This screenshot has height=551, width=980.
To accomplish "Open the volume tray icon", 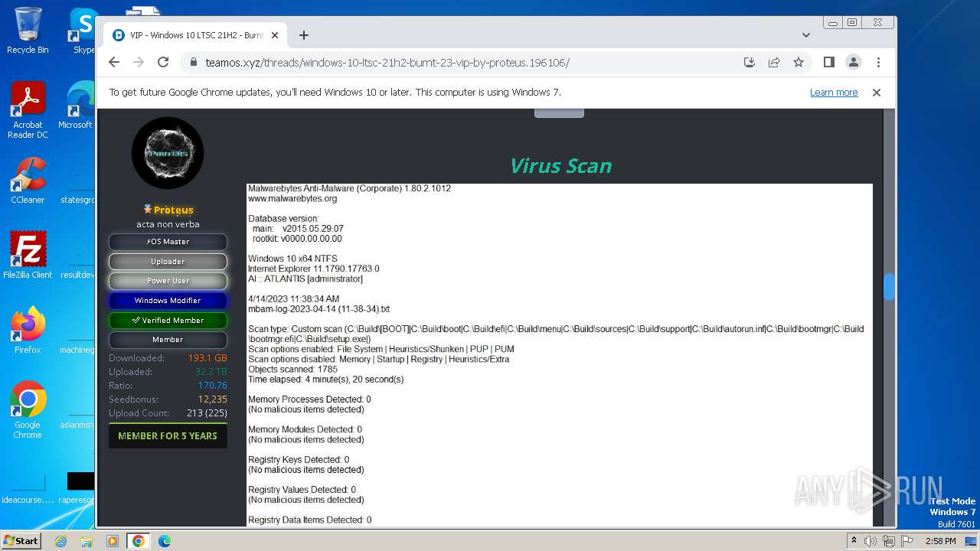I will point(871,541).
